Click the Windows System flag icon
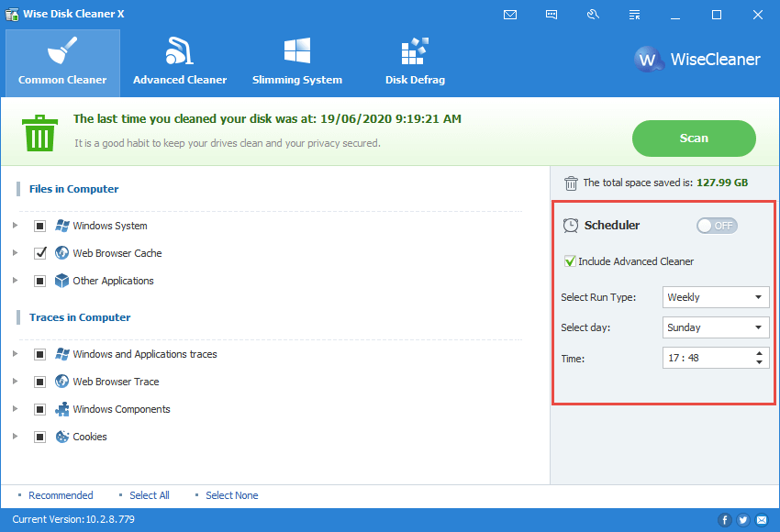 coord(62,226)
